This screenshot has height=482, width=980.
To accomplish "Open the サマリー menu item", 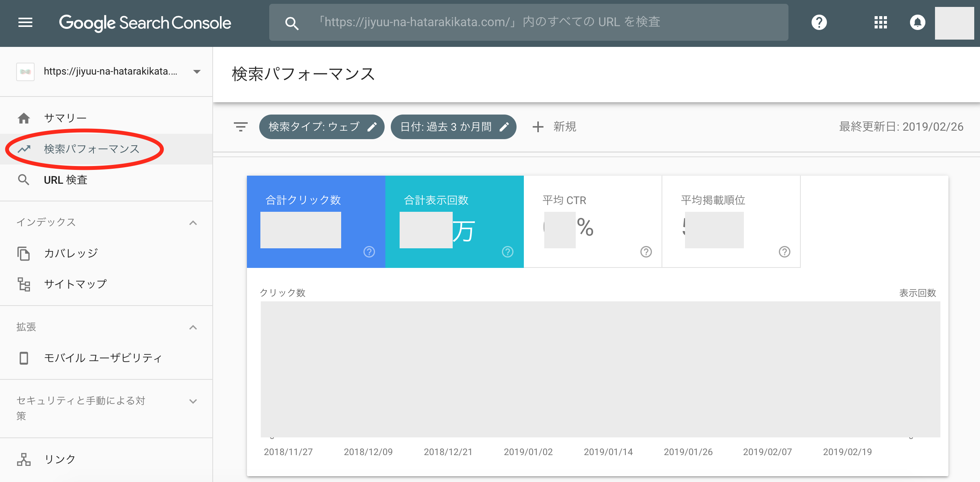I will point(106,118).
